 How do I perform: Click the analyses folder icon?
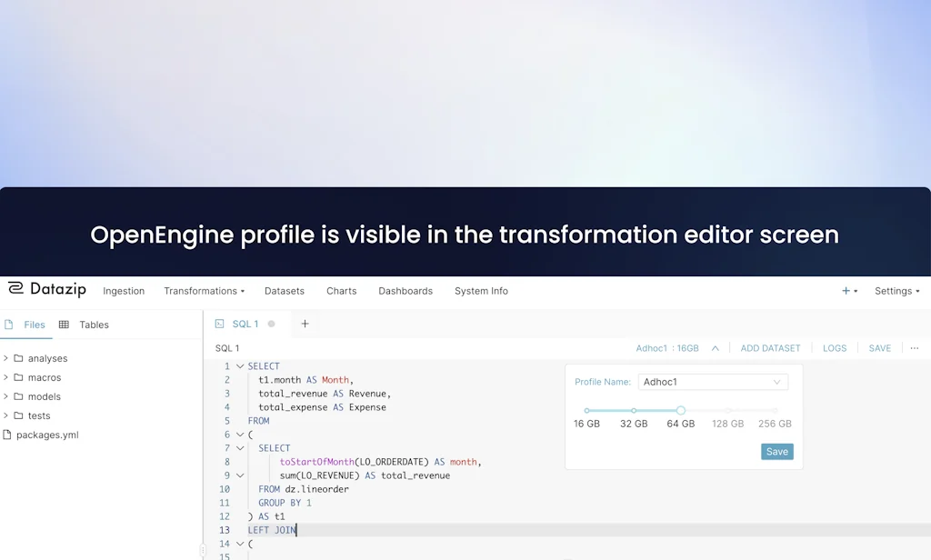click(x=18, y=358)
